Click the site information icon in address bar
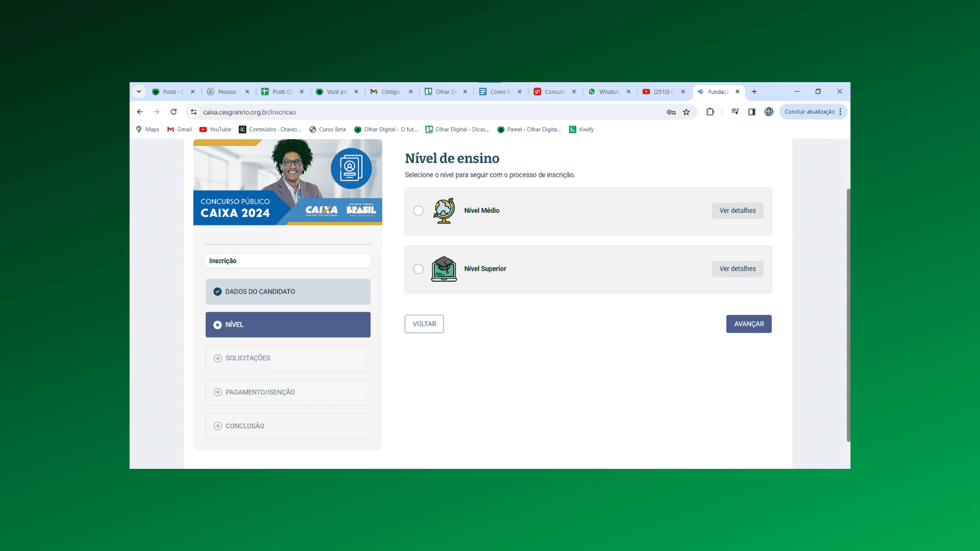 [194, 112]
